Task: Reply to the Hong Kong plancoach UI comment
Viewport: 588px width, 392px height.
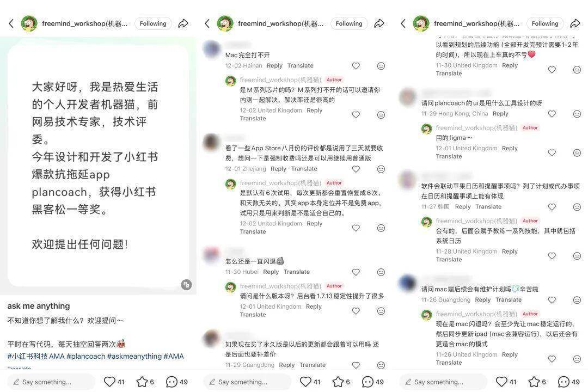Action: [500, 114]
